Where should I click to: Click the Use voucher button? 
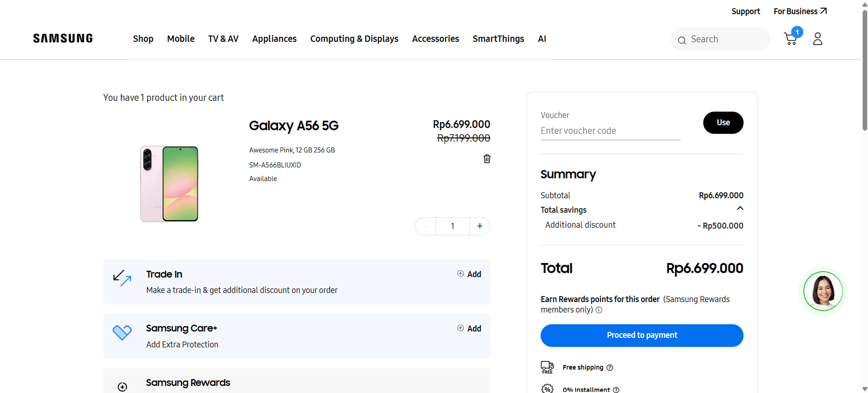723,122
